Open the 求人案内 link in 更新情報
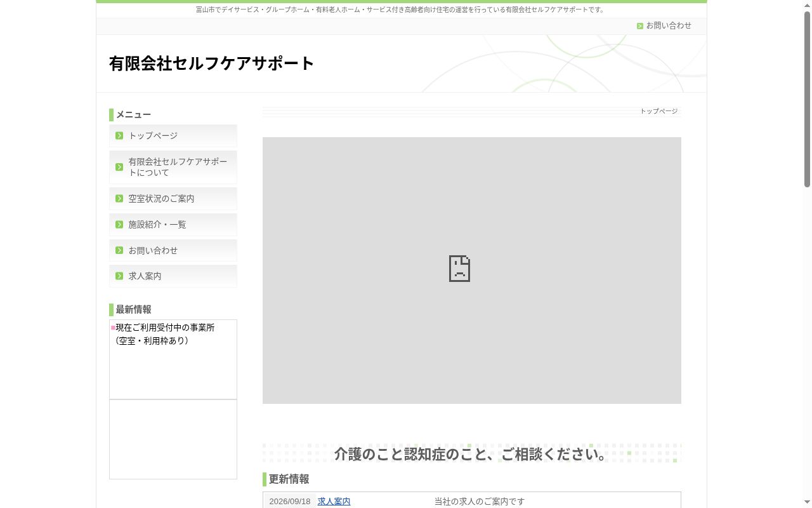812x508 pixels. point(334,502)
